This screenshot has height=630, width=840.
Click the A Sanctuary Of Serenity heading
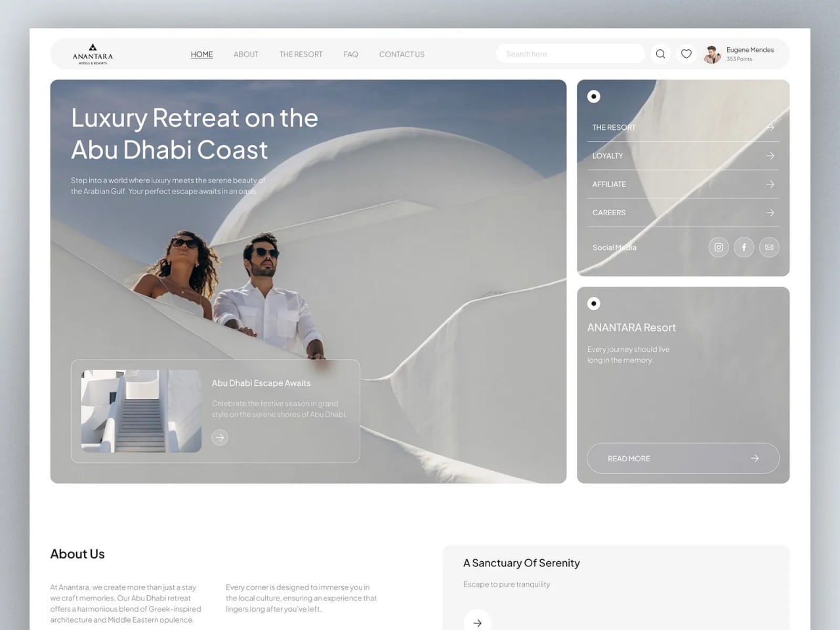click(x=522, y=563)
